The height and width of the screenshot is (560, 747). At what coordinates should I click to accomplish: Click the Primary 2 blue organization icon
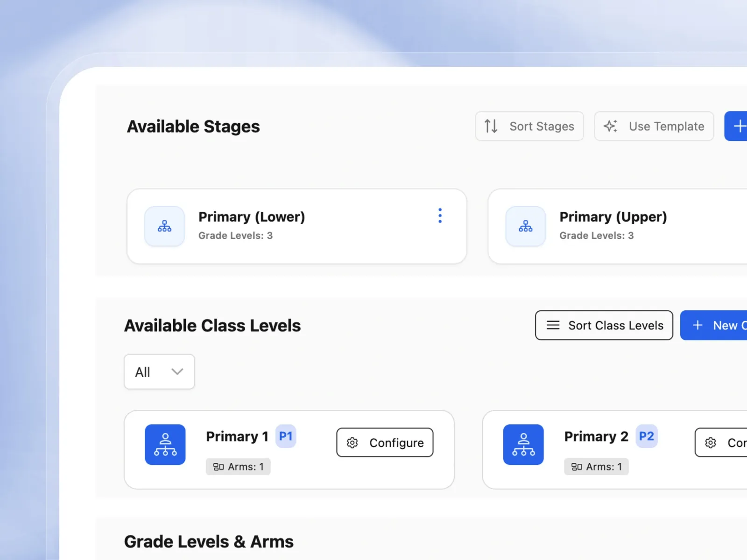pyautogui.click(x=523, y=444)
